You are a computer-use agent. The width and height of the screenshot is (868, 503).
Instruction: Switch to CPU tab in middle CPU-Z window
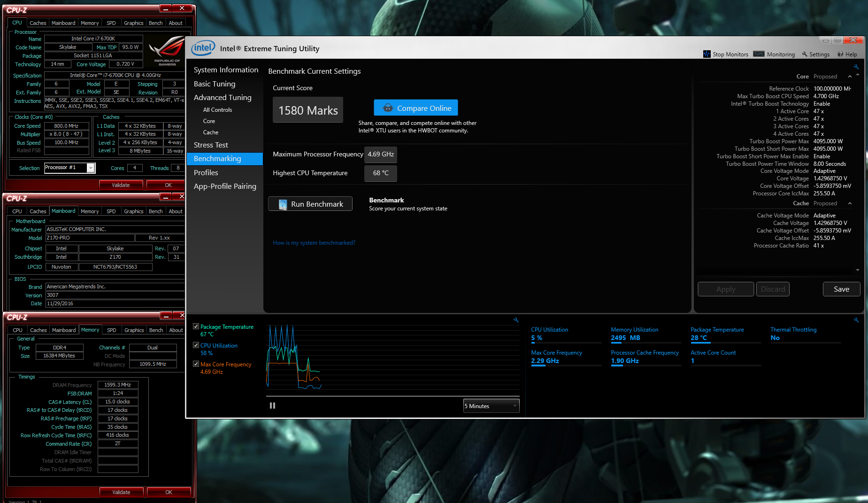coord(17,211)
